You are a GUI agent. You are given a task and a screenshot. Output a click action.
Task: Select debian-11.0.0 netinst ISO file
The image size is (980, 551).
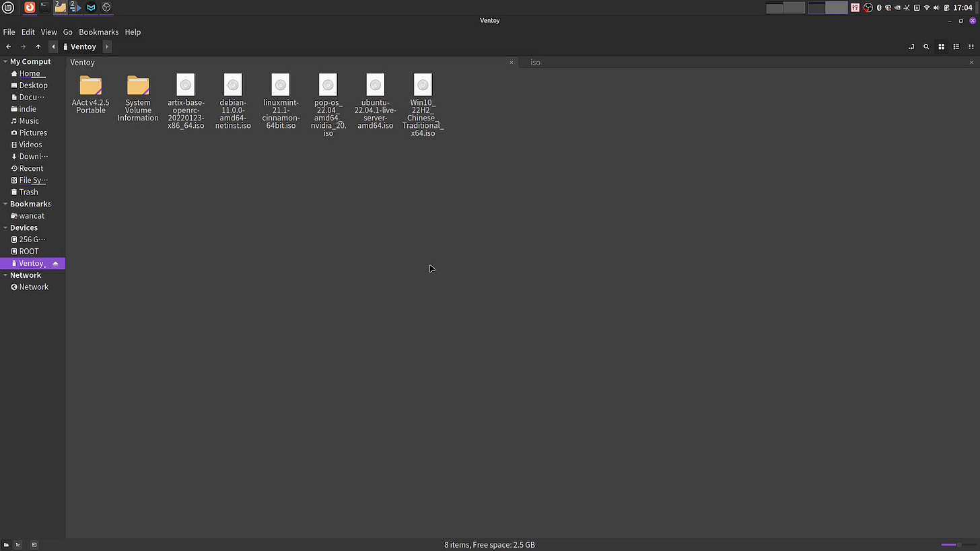pyautogui.click(x=233, y=101)
